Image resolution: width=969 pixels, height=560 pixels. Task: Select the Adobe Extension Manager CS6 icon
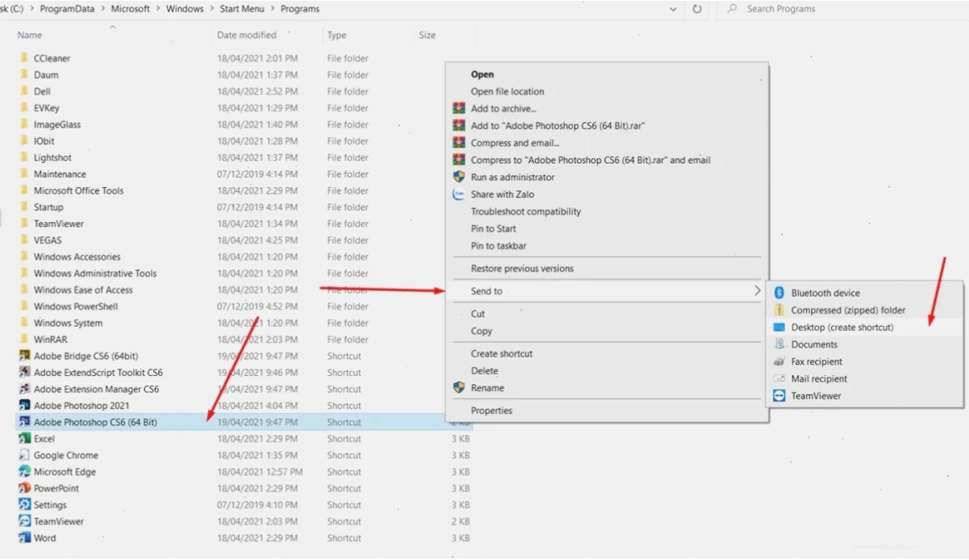click(x=24, y=389)
